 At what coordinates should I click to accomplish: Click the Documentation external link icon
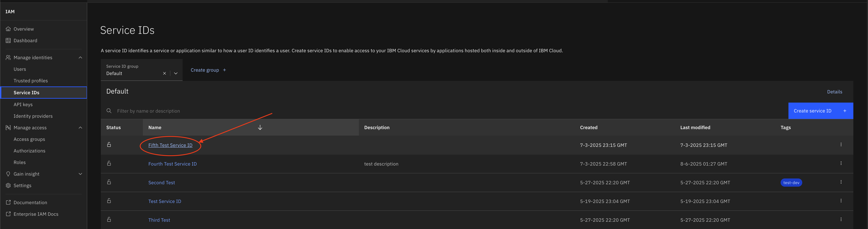click(x=8, y=202)
